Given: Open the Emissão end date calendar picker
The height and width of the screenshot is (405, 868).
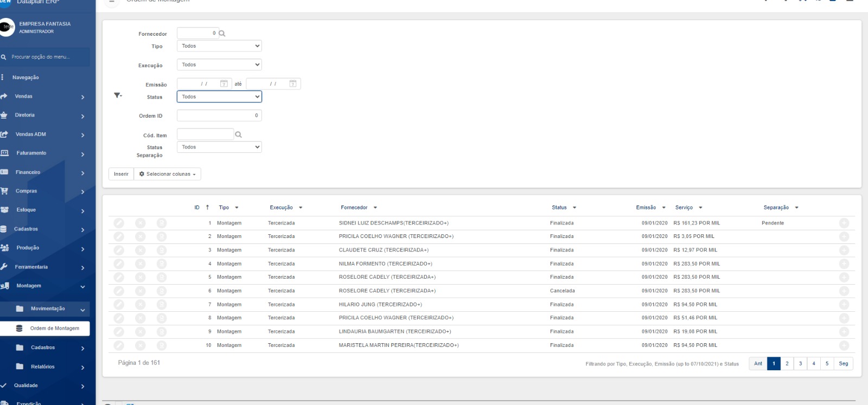Looking at the screenshot, I should pyautogui.click(x=293, y=83).
